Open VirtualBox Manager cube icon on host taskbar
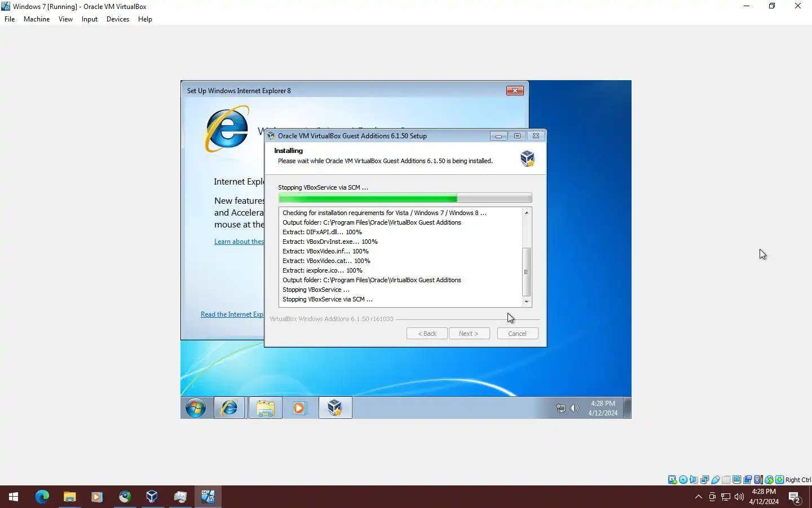Screen dimensions: 812x508 click(152, 497)
